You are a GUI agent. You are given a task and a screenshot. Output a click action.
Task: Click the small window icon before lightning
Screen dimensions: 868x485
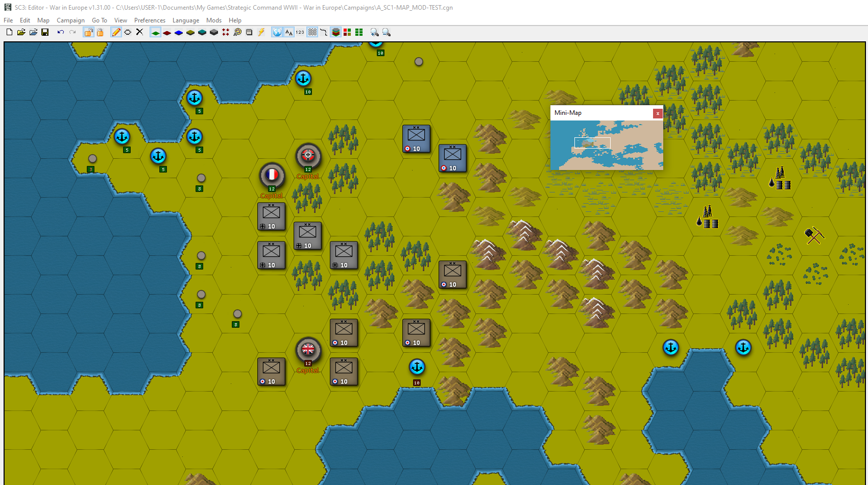pos(249,32)
